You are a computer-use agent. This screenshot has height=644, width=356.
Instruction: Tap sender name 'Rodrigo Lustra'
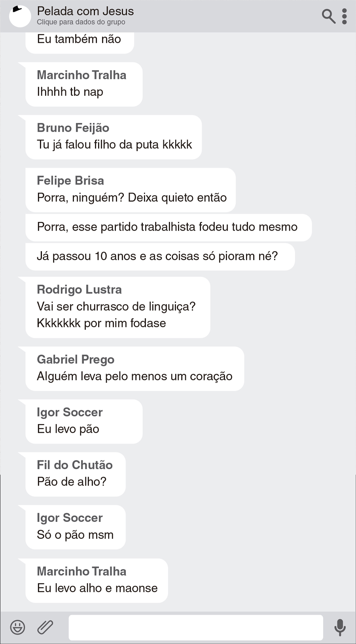tap(79, 290)
